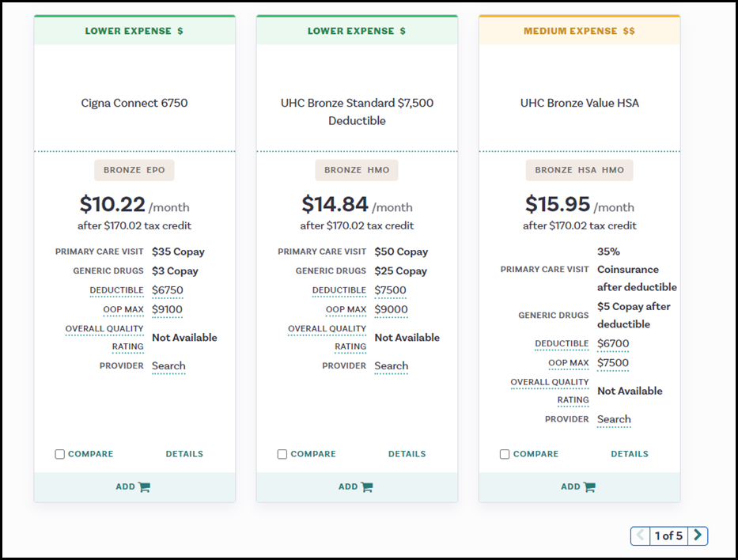Click the $7500 OOP max on HSA plan
The image size is (738, 560).
[613, 364]
